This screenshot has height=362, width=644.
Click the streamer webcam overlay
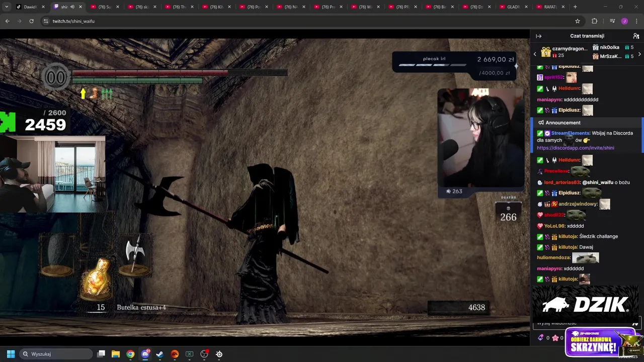click(480, 138)
